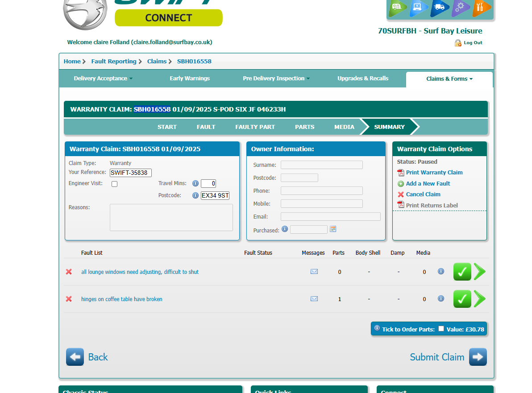
Task: Click the blue Back arrow button
Action: click(75, 357)
